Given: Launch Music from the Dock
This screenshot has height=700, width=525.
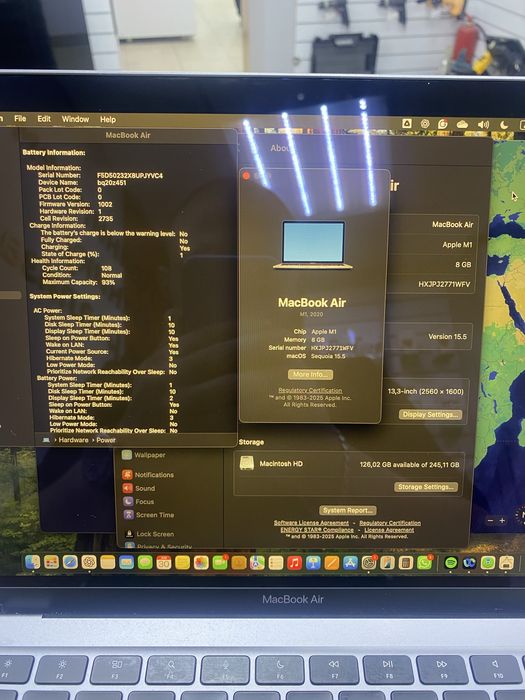Looking at the screenshot, I should [x=295, y=563].
